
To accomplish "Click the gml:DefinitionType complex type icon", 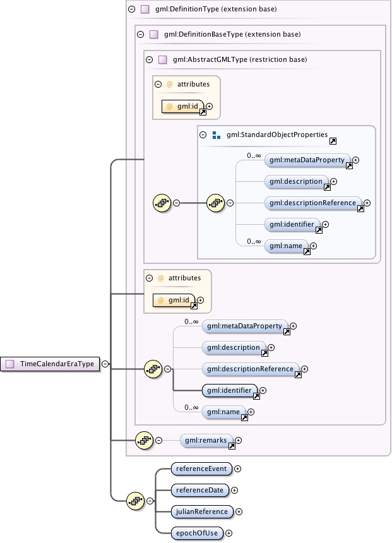I will click(x=145, y=9).
